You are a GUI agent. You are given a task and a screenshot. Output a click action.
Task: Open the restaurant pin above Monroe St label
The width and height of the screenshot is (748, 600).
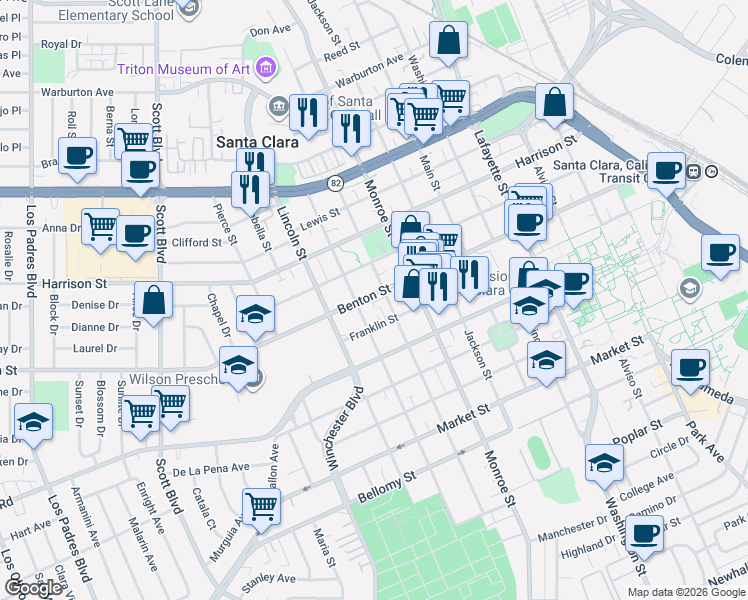coord(351,130)
